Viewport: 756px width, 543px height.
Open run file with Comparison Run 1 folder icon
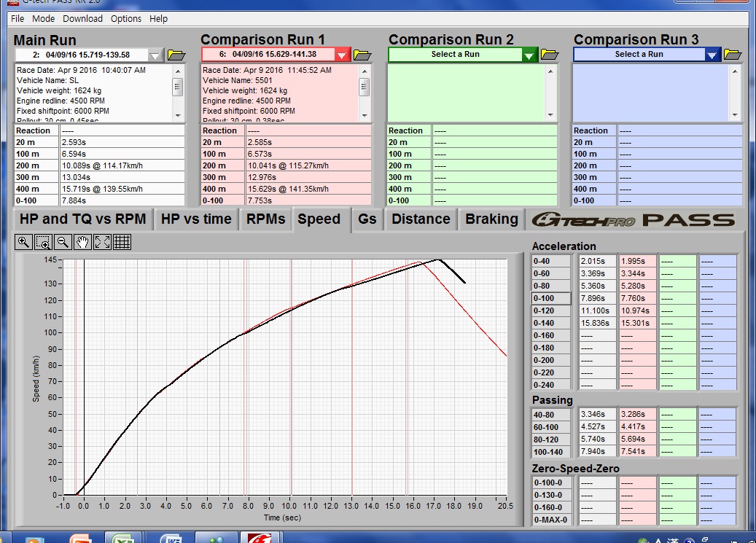(362, 55)
